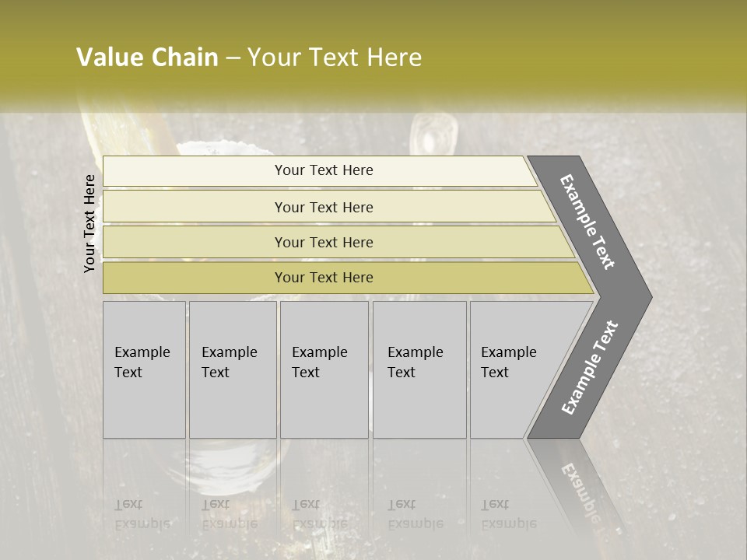Screen dimensions: 747x560
Task: Select the reflected text under the second gray box
Action: (x=229, y=513)
